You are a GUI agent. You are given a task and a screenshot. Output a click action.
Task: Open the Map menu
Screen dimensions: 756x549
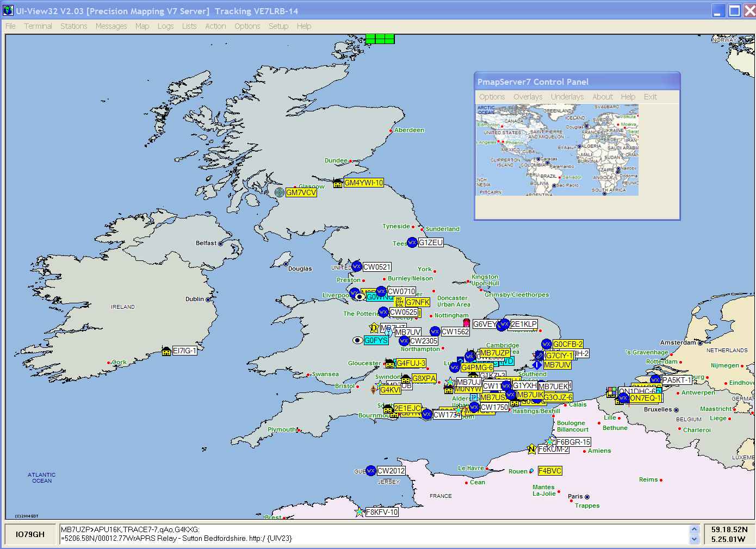point(142,26)
